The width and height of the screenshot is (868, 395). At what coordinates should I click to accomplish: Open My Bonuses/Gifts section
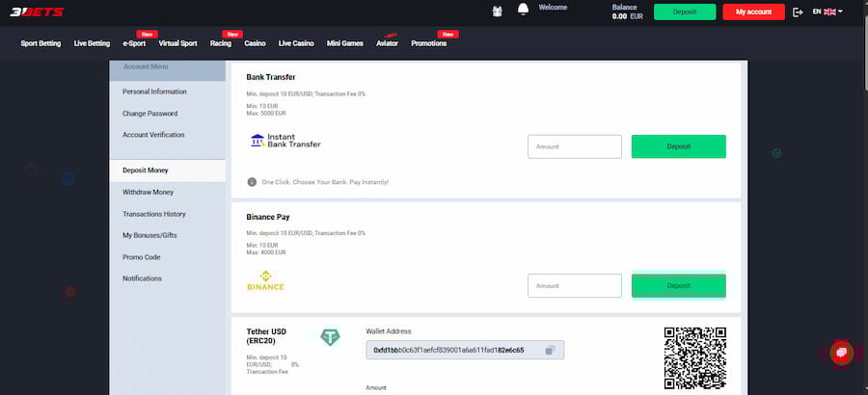tap(149, 235)
